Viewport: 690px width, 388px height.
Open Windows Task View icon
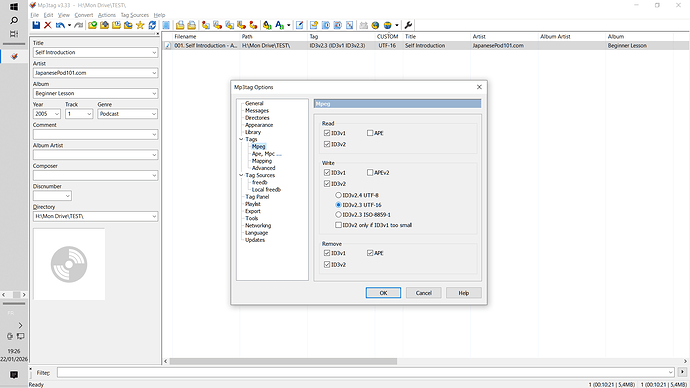tap(14, 34)
